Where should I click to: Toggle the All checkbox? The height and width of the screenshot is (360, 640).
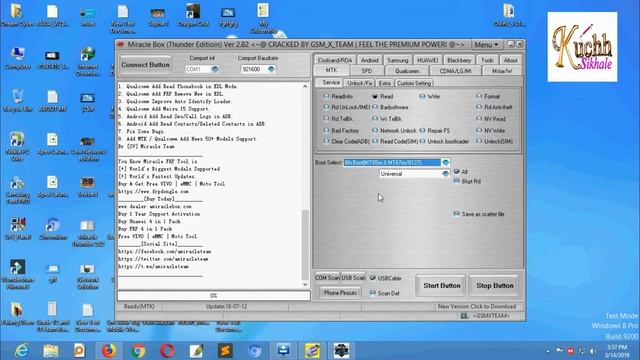[x=457, y=172]
